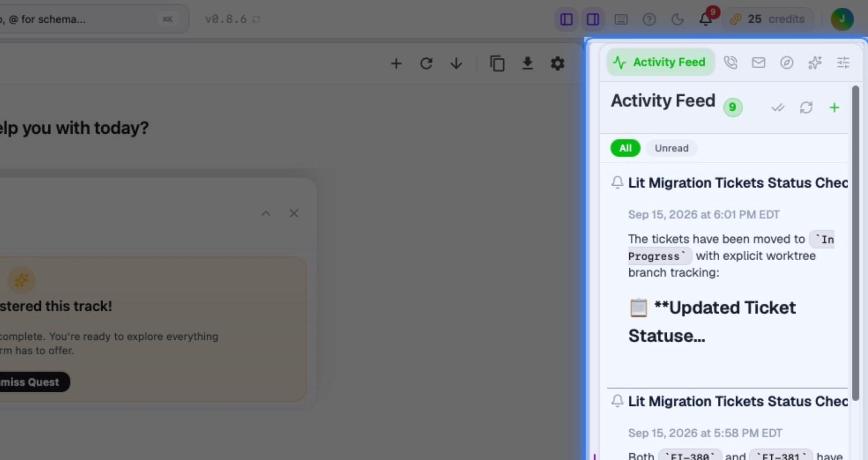The image size is (868, 460).
Task: Click the green 9 unread count badge
Action: pos(733,107)
